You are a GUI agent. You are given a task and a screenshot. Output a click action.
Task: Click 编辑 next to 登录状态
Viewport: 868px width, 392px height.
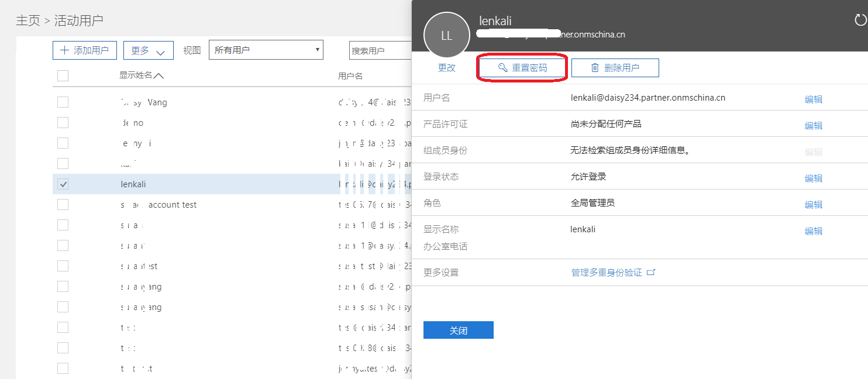(813, 178)
